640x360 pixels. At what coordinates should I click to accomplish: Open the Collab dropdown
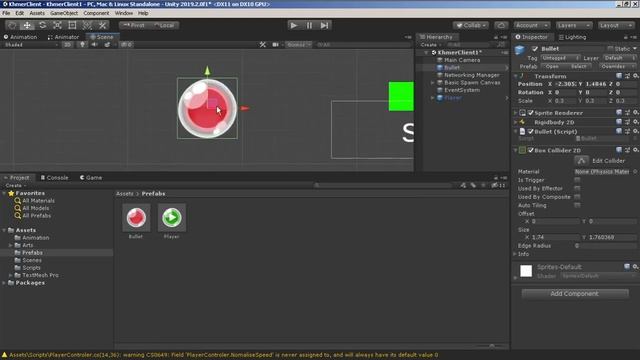(471, 25)
